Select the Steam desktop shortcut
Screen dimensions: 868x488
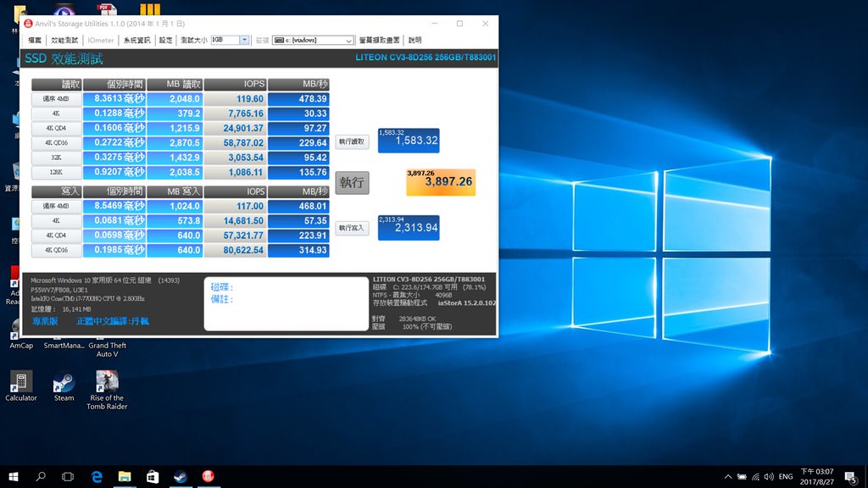[64, 386]
